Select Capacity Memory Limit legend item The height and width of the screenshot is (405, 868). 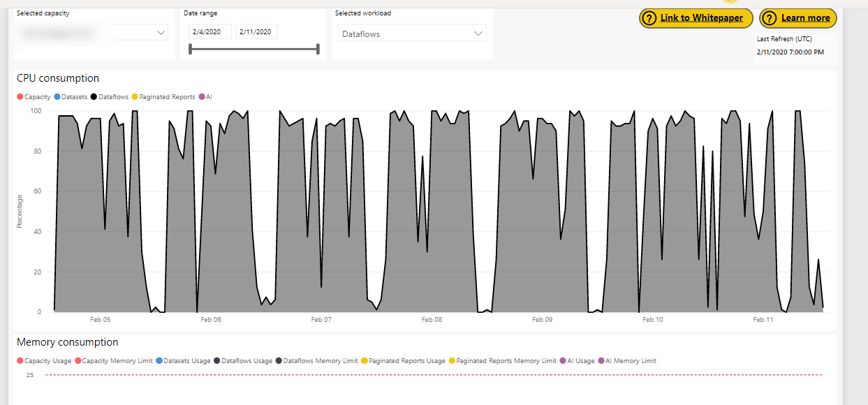(x=114, y=361)
